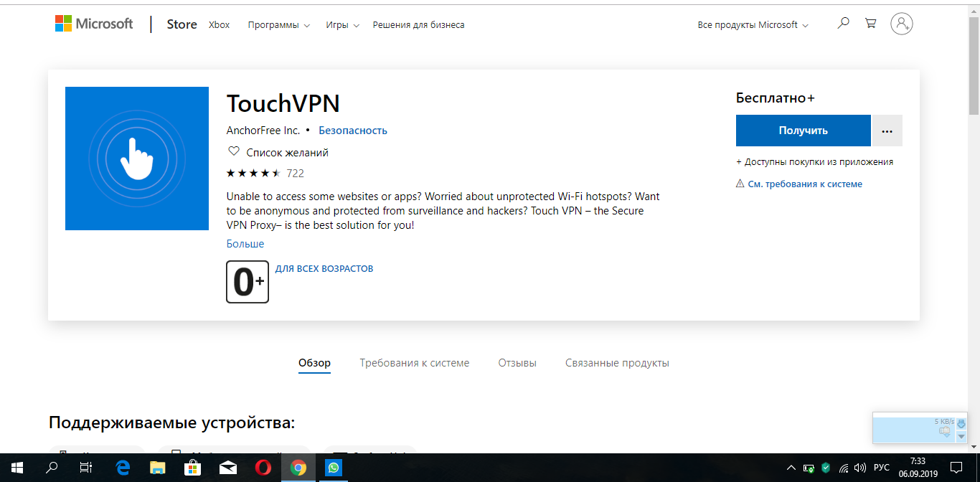
Task: Click the download arrow in speed widget
Action: (x=961, y=424)
